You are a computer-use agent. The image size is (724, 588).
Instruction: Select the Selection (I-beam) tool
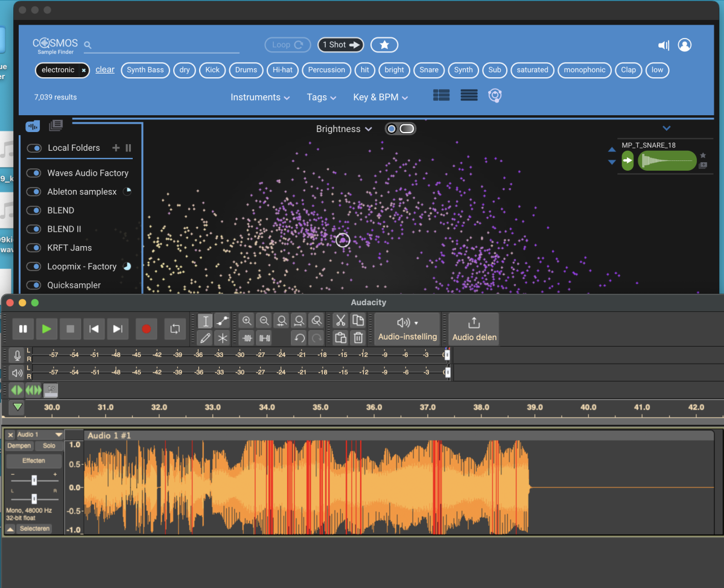pyautogui.click(x=205, y=321)
